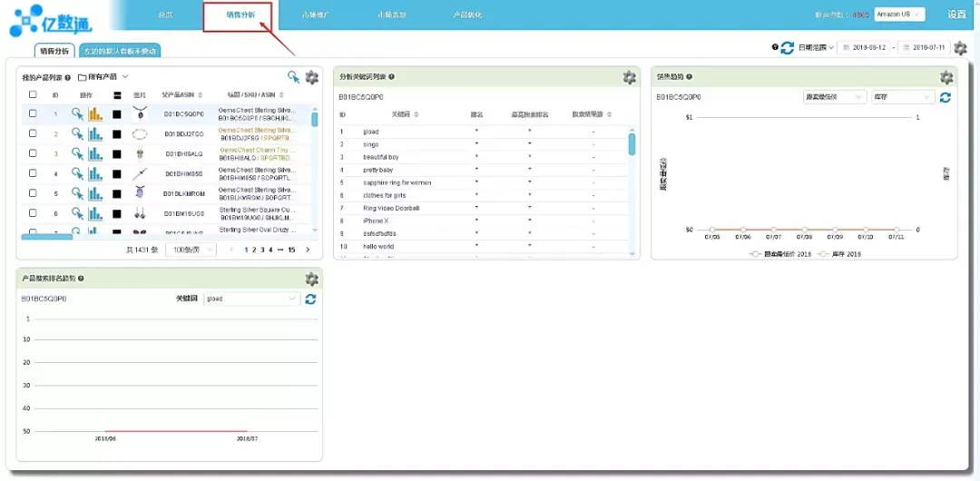Click analysis cursor icon for B01BM19UO0

(x=77, y=214)
